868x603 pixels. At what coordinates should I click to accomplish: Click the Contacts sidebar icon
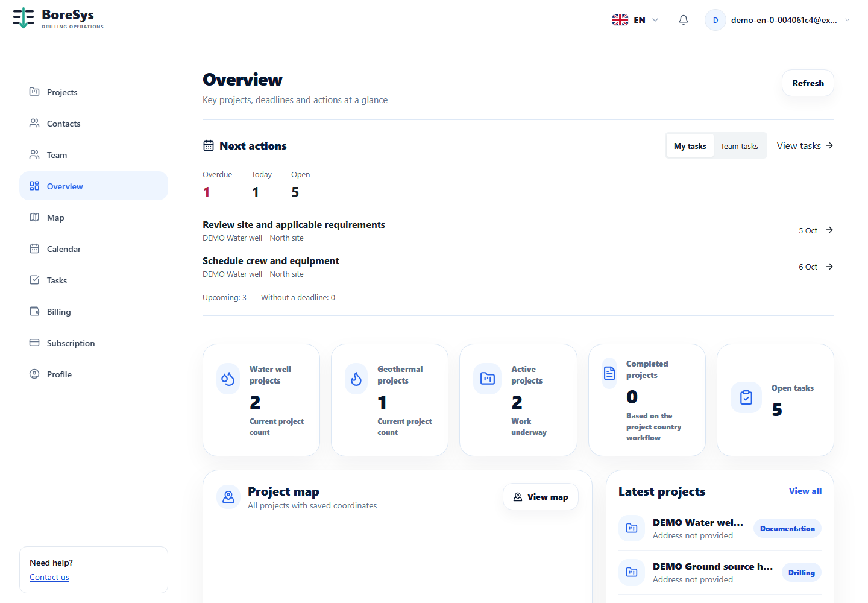(x=34, y=123)
